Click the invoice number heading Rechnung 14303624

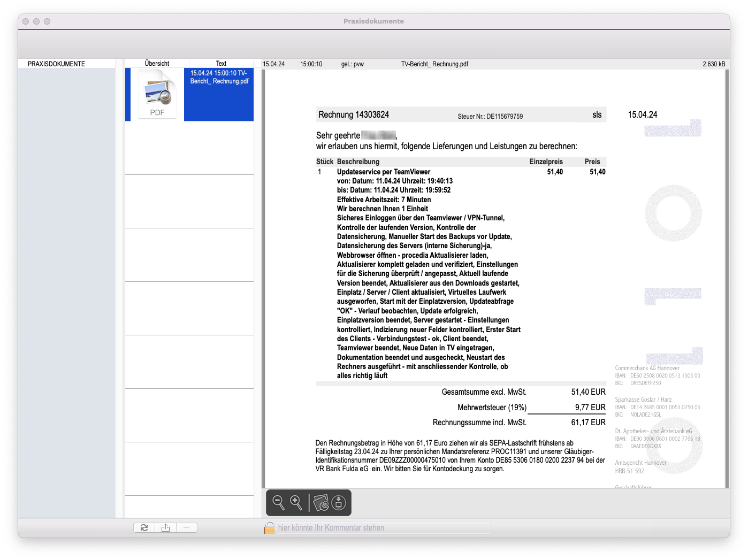tap(354, 115)
